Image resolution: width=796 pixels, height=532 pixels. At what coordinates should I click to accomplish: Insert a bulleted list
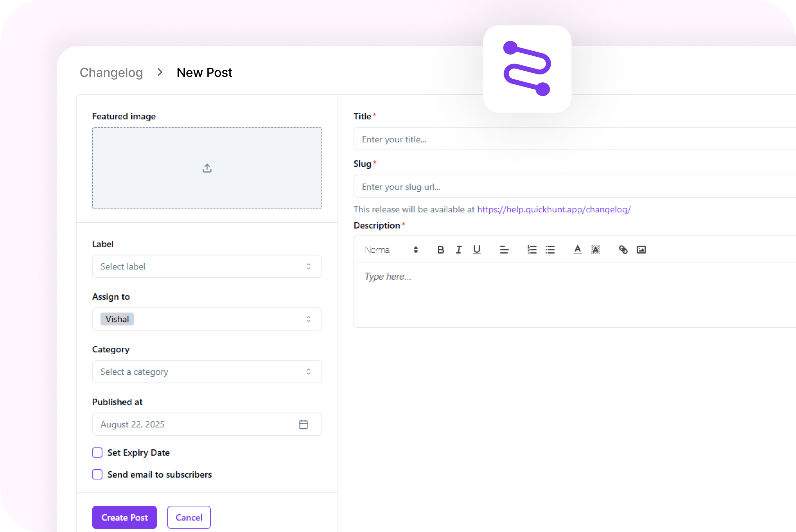(x=550, y=250)
